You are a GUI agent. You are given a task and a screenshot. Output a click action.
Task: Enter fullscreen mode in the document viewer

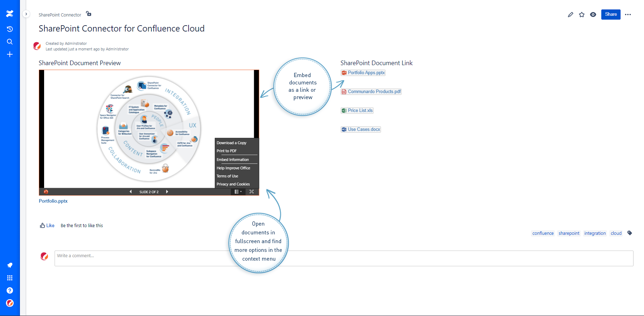[x=251, y=192]
